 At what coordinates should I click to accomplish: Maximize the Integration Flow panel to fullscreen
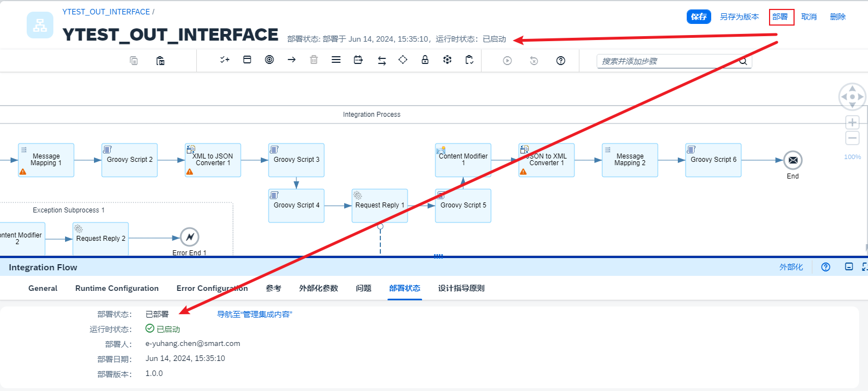tap(864, 267)
